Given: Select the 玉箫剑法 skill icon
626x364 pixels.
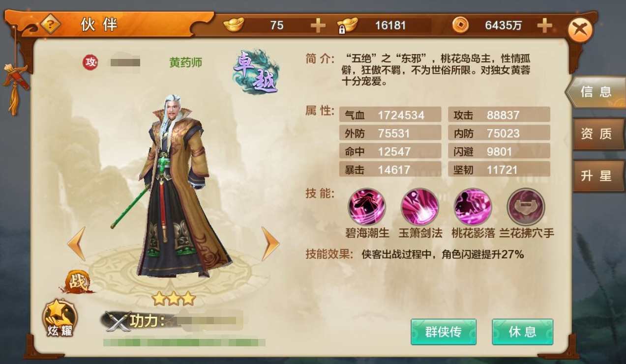Looking at the screenshot, I should point(420,207).
